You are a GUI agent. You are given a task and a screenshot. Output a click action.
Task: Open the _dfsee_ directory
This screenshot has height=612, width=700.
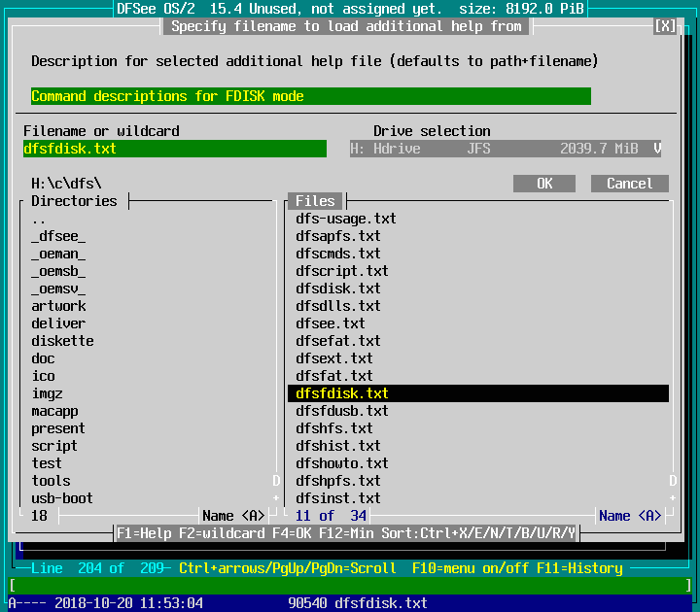click(x=58, y=236)
